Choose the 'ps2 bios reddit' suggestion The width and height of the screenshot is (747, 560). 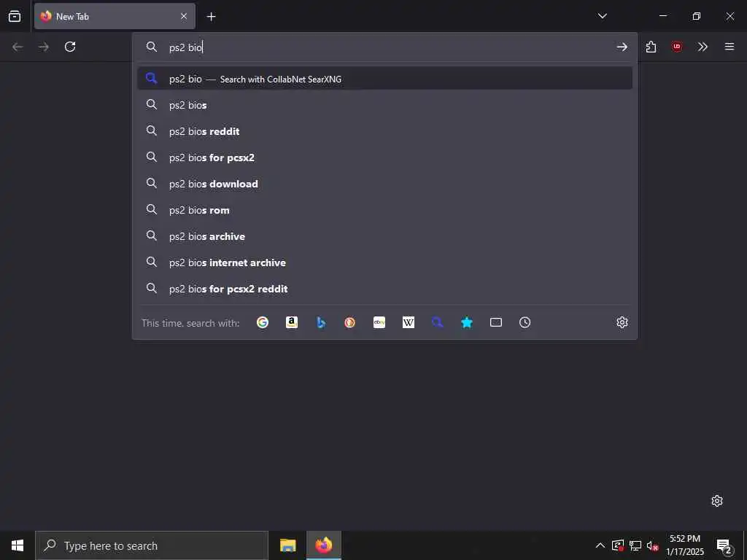[x=385, y=131]
